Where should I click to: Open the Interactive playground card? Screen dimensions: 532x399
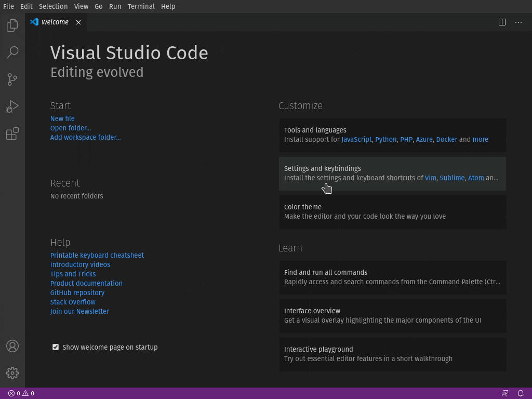(x=393, y=354)
